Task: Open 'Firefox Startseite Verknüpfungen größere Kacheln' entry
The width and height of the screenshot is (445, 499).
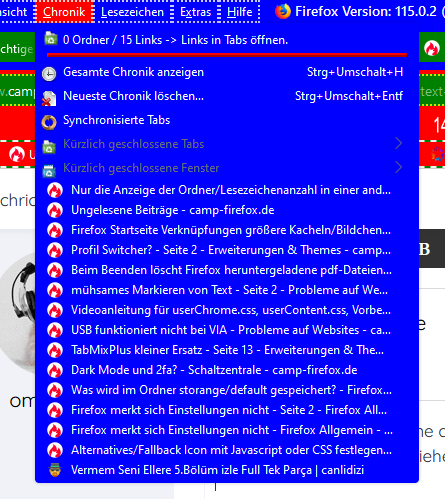Action: pos(227,230)
